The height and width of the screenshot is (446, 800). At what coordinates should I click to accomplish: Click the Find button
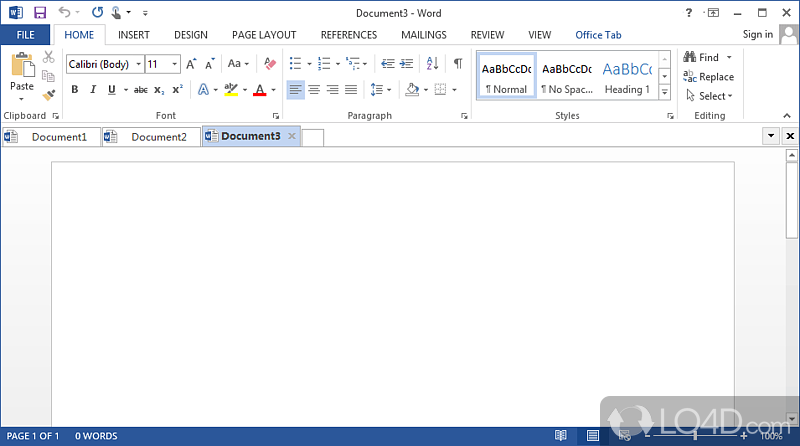point(708,57)
